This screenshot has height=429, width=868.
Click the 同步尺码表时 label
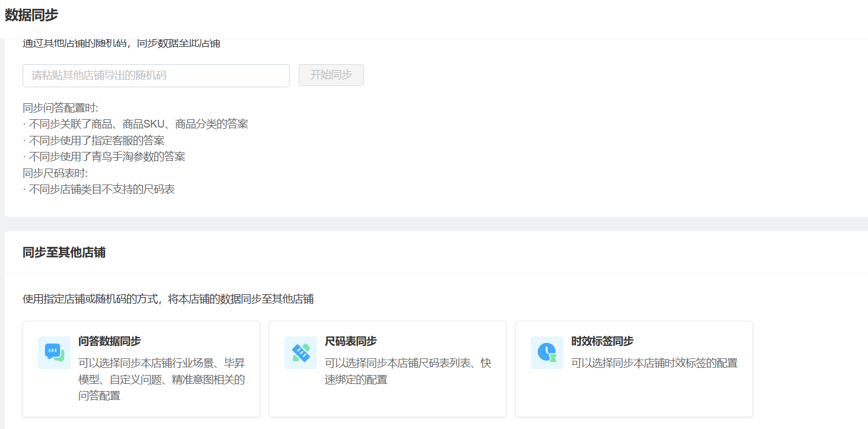[55, 173]
